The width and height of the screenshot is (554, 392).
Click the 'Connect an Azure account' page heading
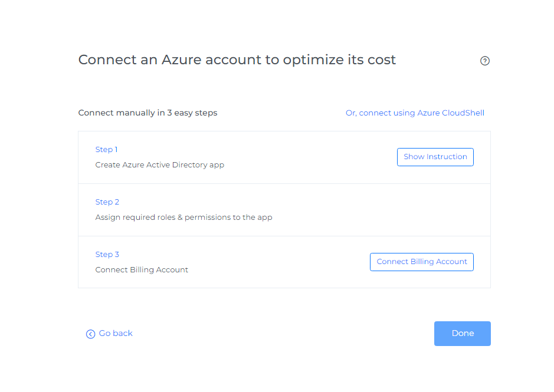pyautogui.click(x=237, y=60)
